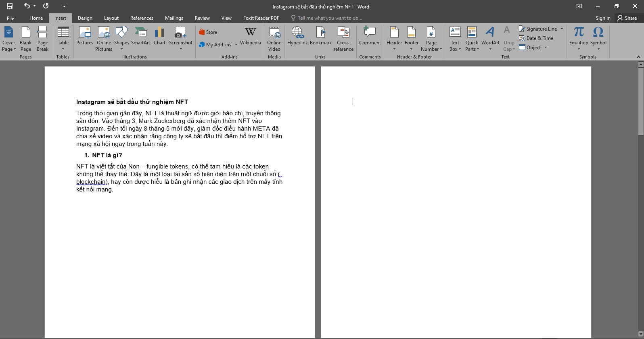Insert Date & Time
This screenshot has height=339, width=644.
click(x=536, y=38)
